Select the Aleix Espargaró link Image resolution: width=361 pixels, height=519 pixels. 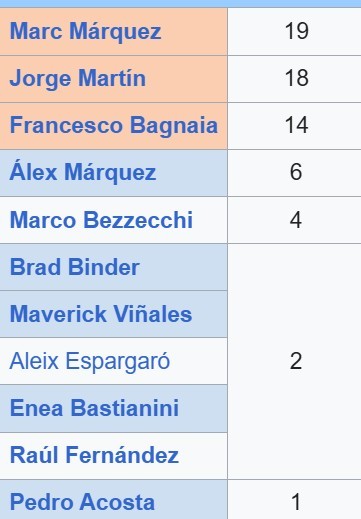coord(90,361)
